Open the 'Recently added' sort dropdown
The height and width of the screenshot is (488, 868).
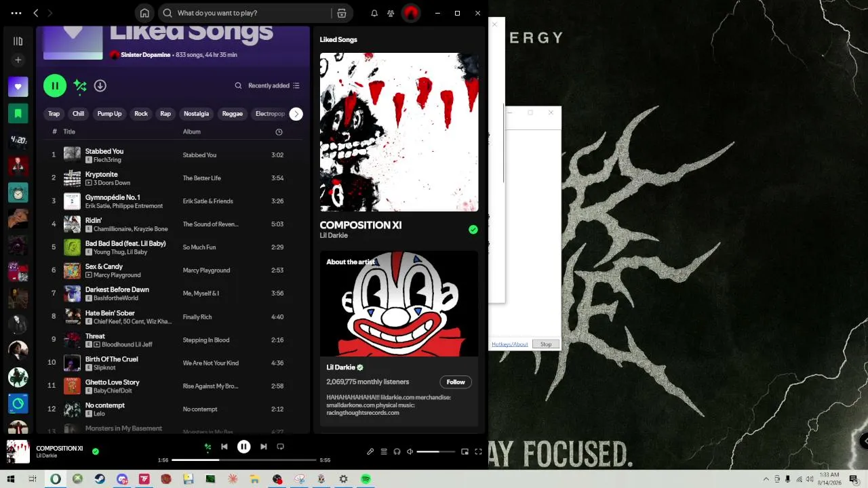tap(274, 85)
